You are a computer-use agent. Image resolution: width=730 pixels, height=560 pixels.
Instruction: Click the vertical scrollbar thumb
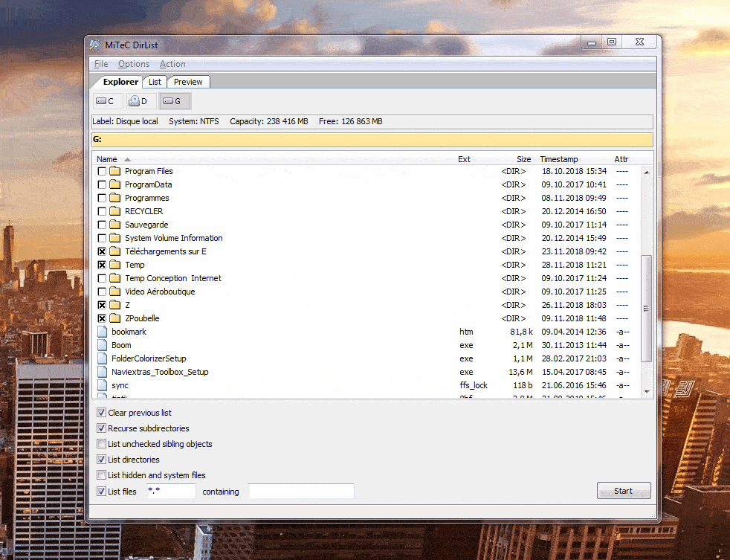(x=646, y=308)
